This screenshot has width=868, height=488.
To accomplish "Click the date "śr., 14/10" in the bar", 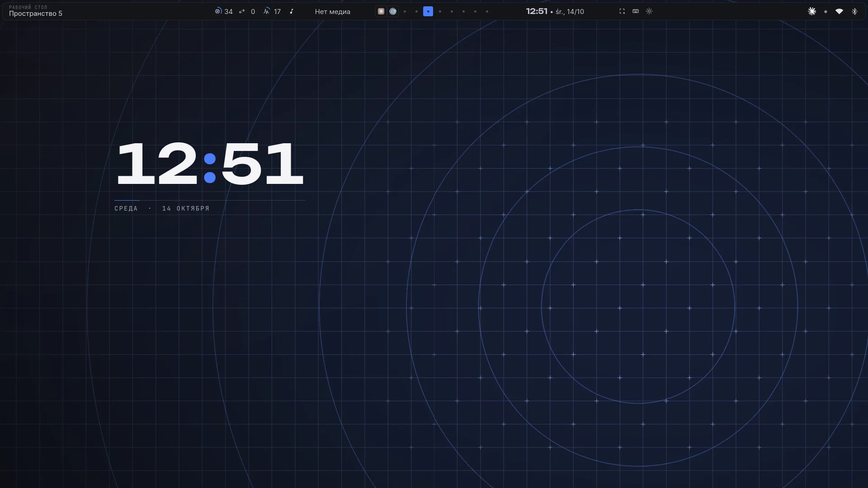I will [570, 12].
